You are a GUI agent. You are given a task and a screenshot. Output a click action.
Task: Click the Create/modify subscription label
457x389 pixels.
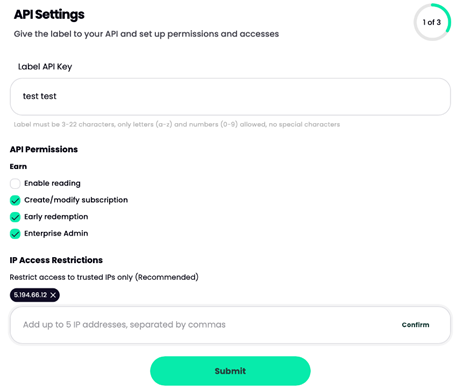coord(76,200)
